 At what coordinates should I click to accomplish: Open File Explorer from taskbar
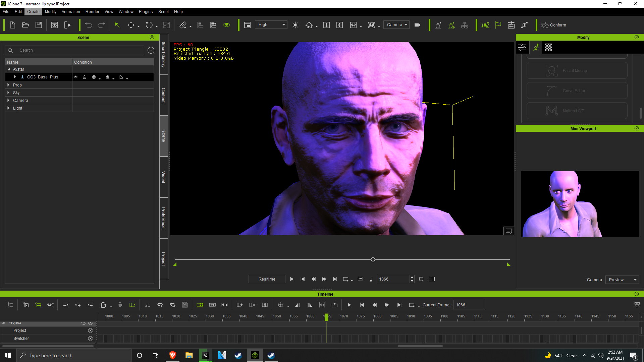pos(189,355)
